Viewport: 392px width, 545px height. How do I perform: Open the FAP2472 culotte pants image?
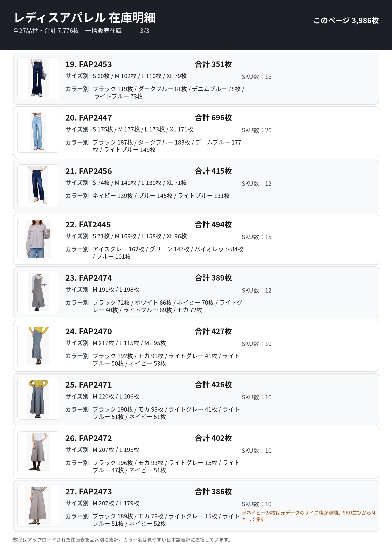coord(38,452)
